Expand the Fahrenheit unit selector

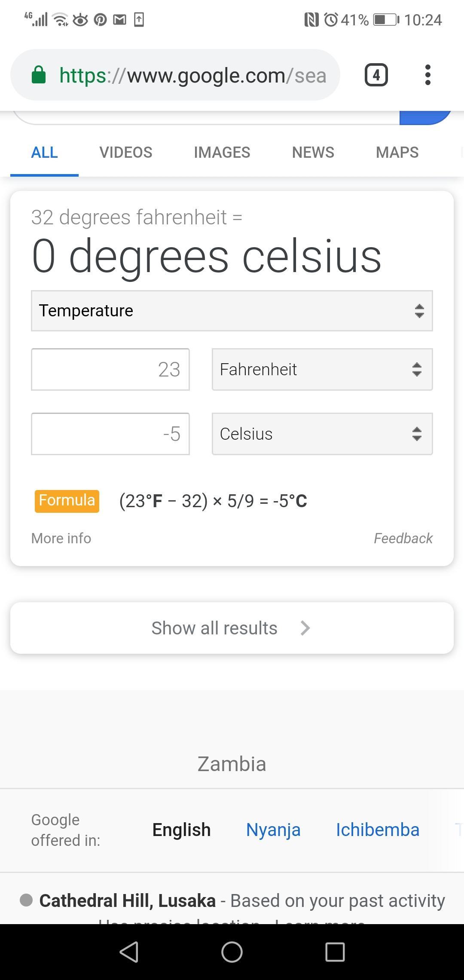pos(322,370)
